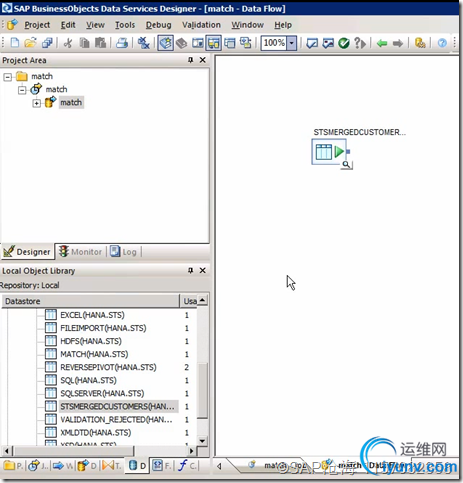Open the Project menu
Screen dimensions: 463x483
click(x=37, y=25)
